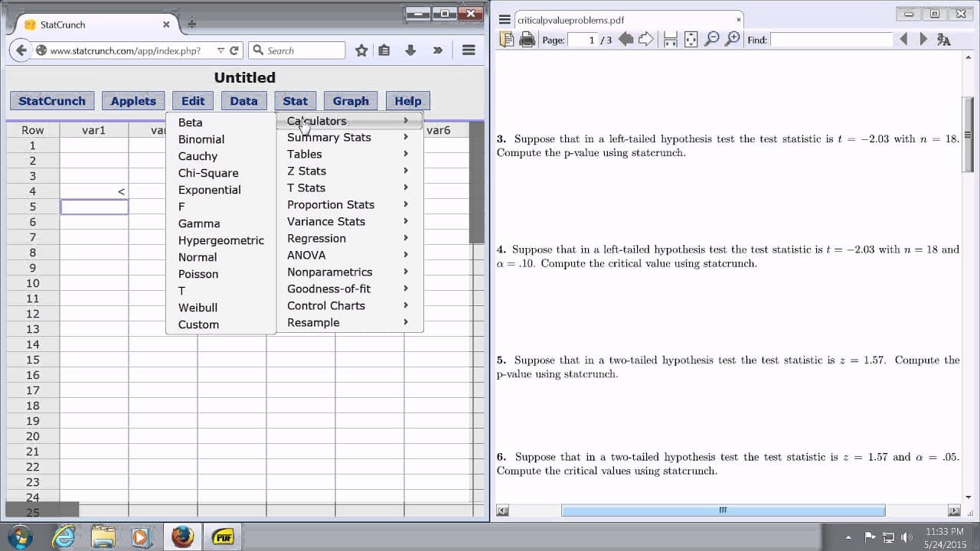Switch to PDF viewer in the taskbar

(223, 536)
